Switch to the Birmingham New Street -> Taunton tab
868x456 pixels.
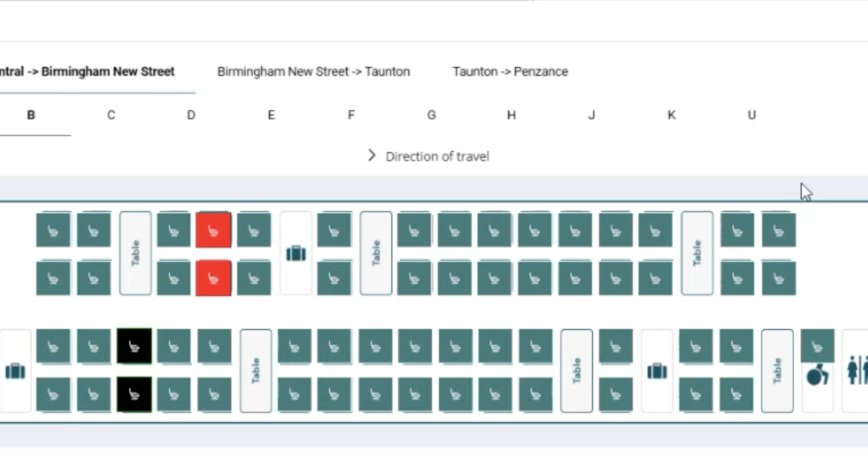(313, 71)
